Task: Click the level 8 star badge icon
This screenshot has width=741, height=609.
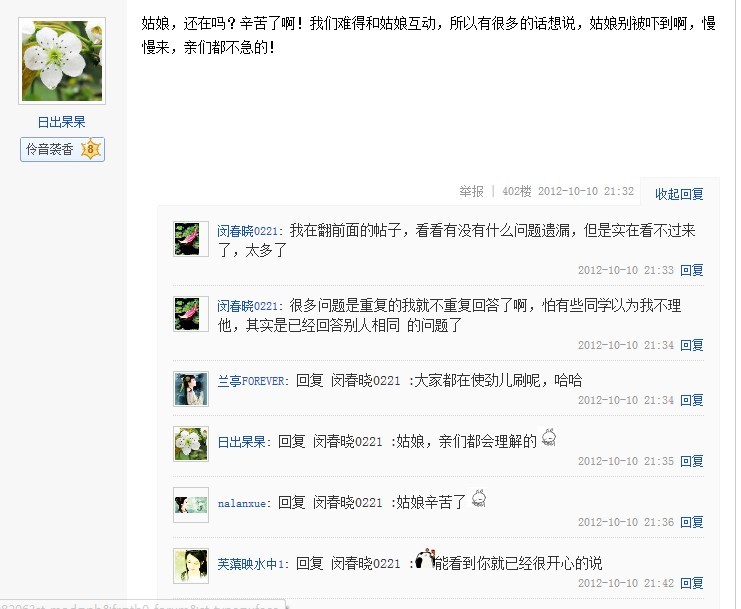Action: pyautogui.click(x=91, y=149)
